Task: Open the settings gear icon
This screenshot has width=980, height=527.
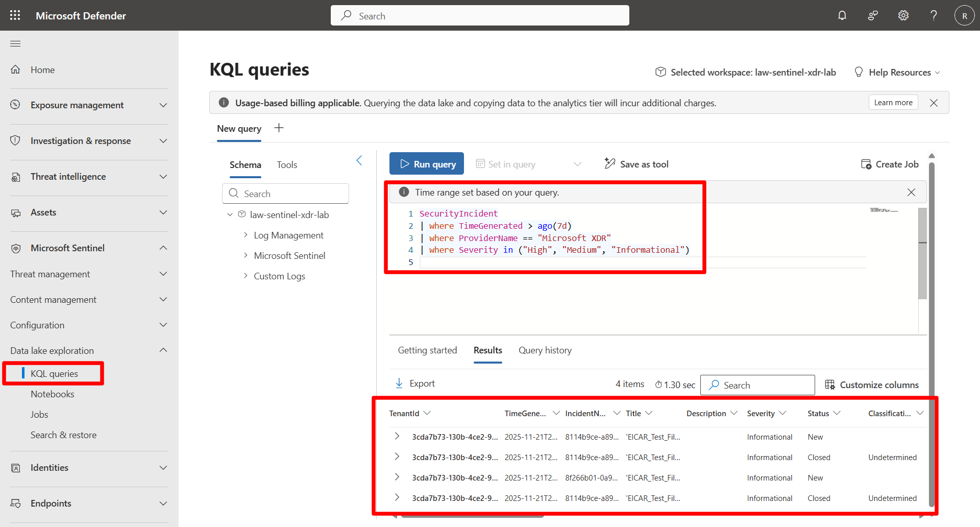Action: coord(903,15)
